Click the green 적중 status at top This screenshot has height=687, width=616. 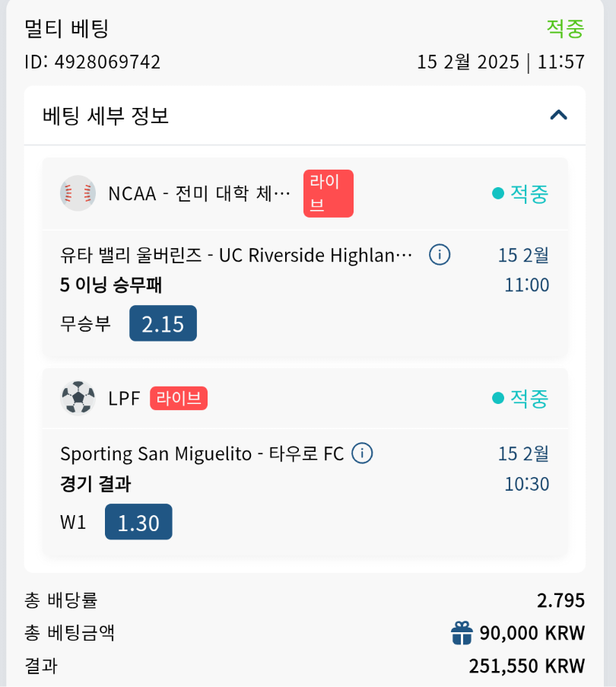pos(565,29)
